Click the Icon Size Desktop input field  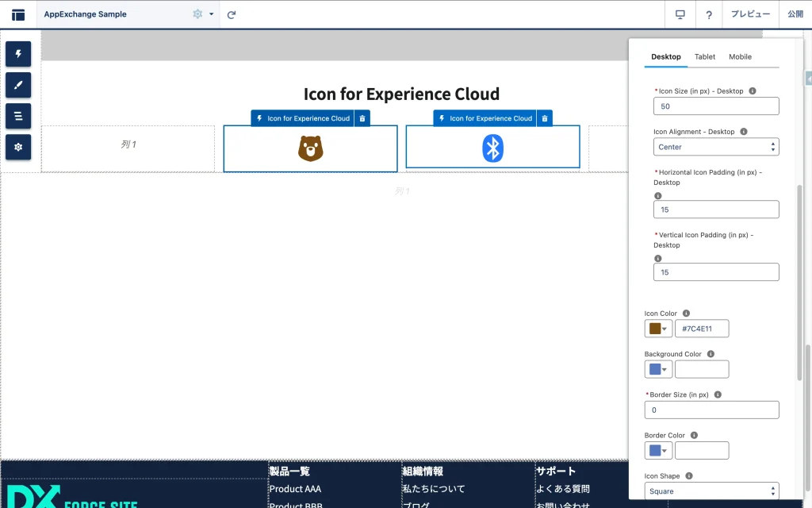point(715,106)
